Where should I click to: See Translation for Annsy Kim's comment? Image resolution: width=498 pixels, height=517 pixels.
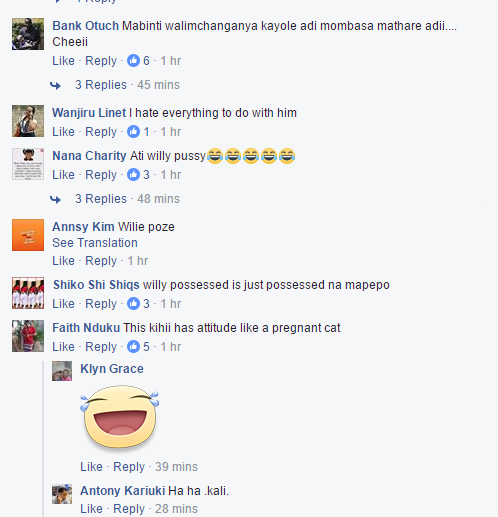[95, 243]
